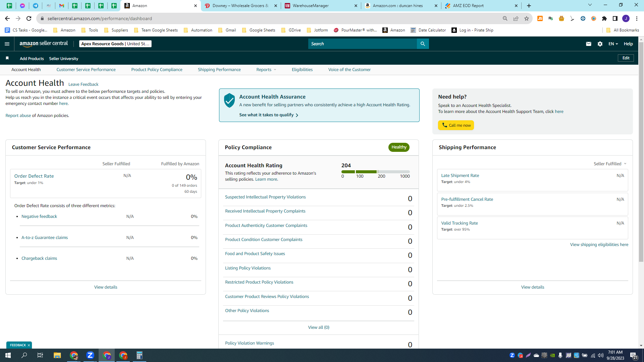Viewport: 644px width, 362px height.
Task: Open the Seller University favorite link
Action: pos(64,59)
